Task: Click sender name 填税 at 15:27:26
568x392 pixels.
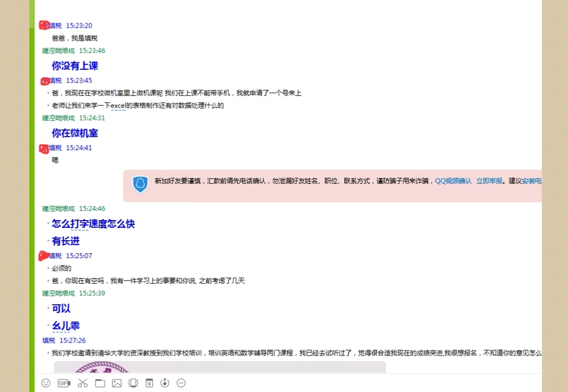Action: [x=49, y=340]
